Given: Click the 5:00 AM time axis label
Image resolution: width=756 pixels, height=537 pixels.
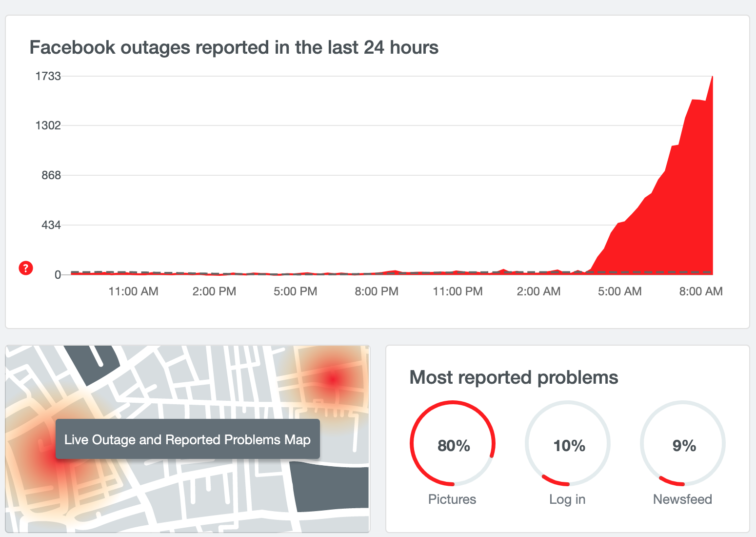Looking at the screenshot, I should pyautogui.click(x=619, y=291).
